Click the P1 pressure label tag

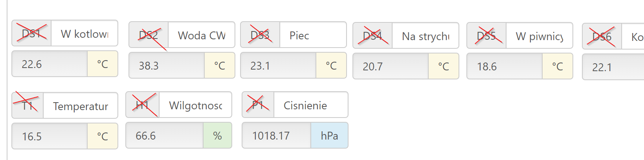(258, 105)
